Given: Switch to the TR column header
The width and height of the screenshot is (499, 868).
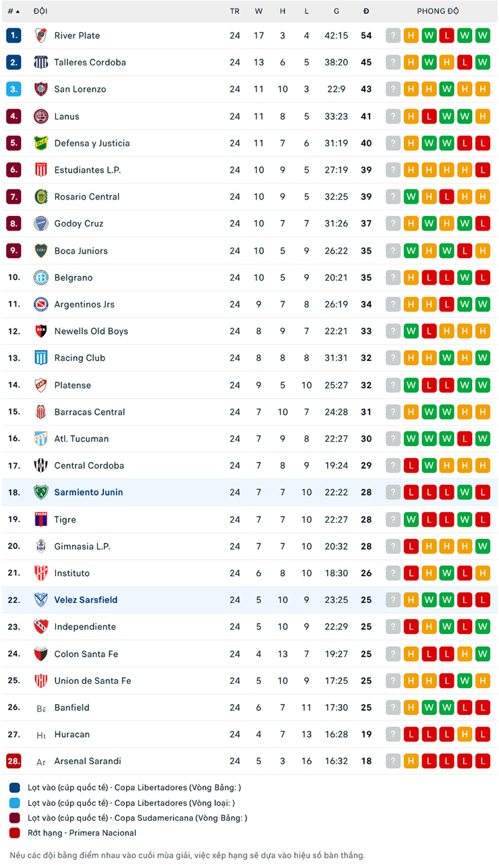Looking at the screenshot, I should click(x=235, y=11).
